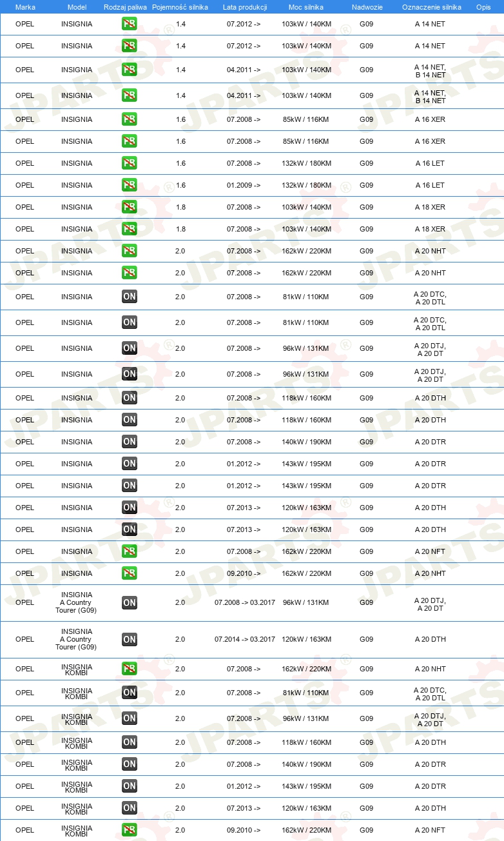
Task: Click A 20 DTR in the Kombi 140kW row
Action: coord(430,764)
